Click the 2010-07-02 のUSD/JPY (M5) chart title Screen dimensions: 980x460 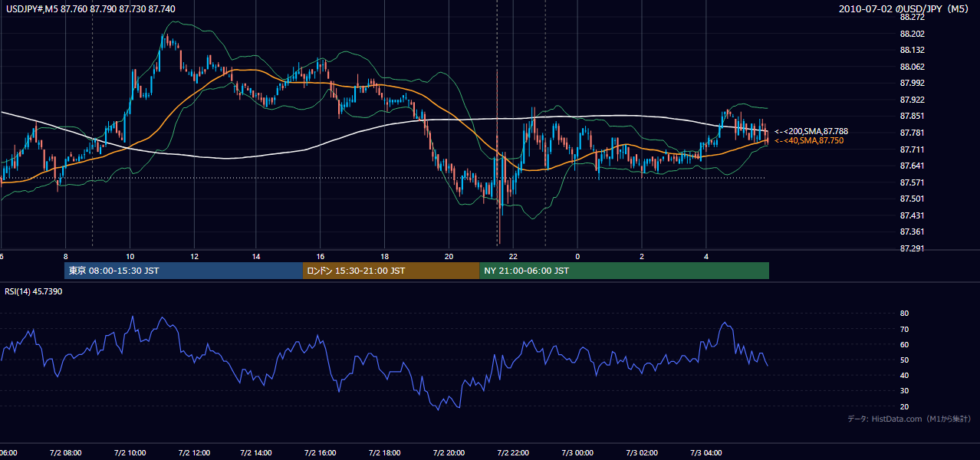[905, 8]
